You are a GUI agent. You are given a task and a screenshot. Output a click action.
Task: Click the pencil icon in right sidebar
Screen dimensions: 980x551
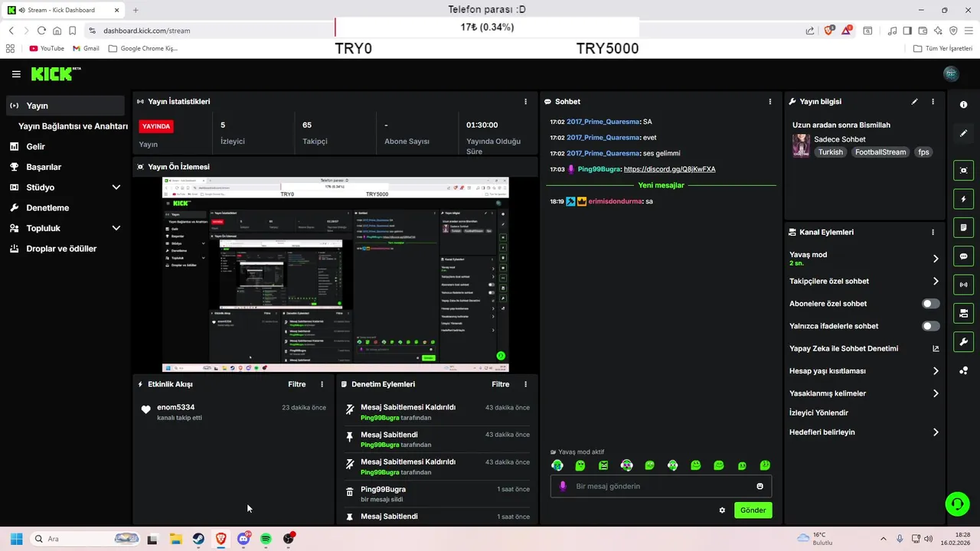click(963, 133)
